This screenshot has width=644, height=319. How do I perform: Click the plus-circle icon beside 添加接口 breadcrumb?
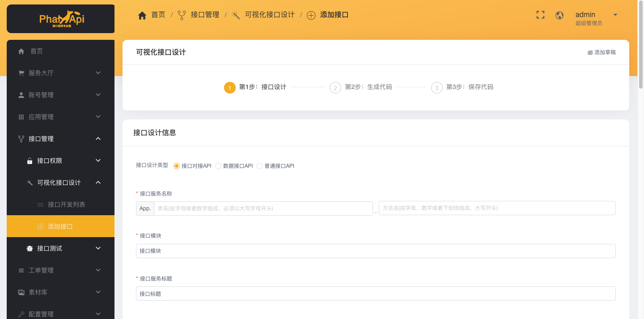tap(311, 15)
